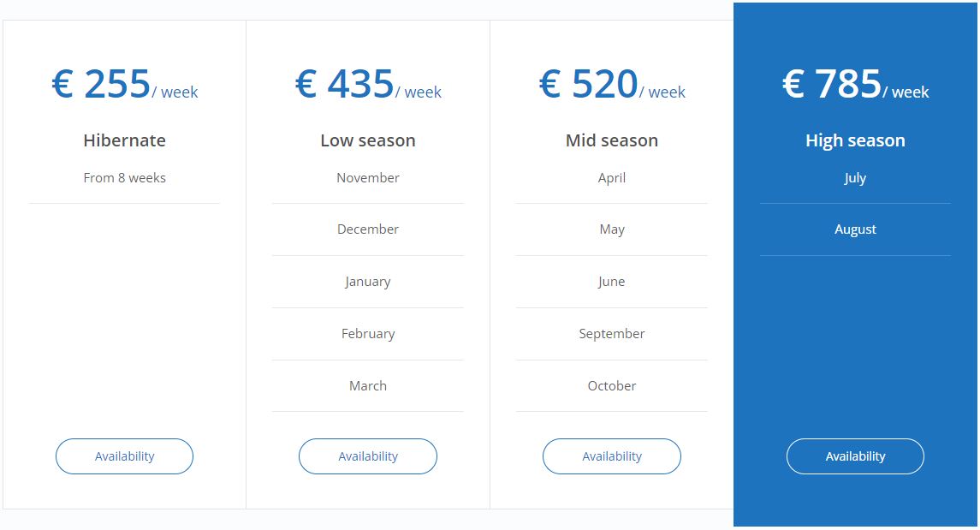Viewport: 980px width, 530px height.
Task: Select the € 255 / week price
Action: coord(124,85)
